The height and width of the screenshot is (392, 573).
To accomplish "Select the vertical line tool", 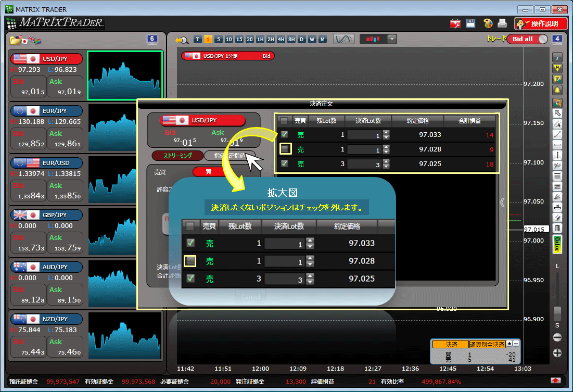I will 557,156.
